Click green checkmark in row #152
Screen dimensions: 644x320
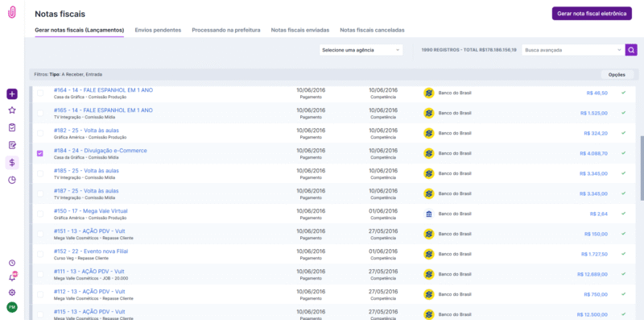[623, 254]
